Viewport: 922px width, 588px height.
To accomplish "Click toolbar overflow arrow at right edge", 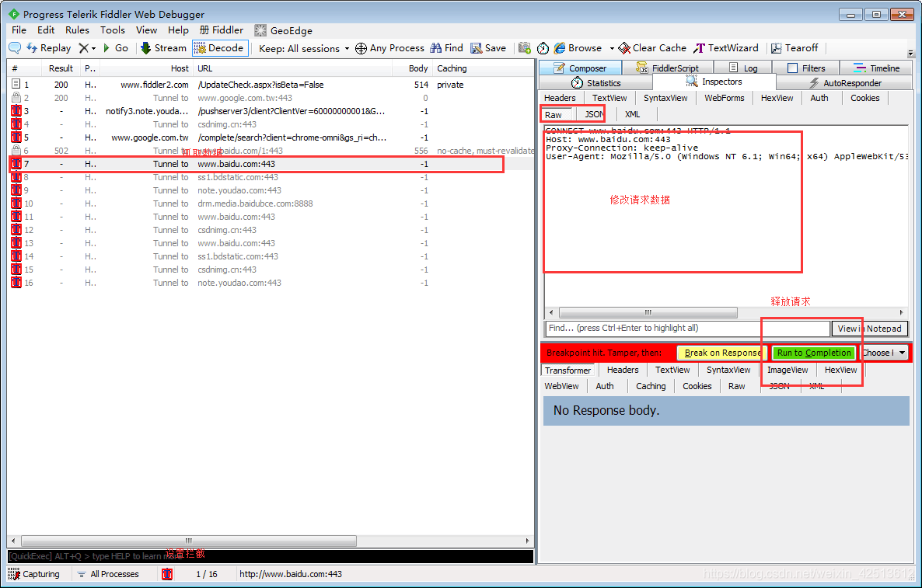I will (910, 53).
